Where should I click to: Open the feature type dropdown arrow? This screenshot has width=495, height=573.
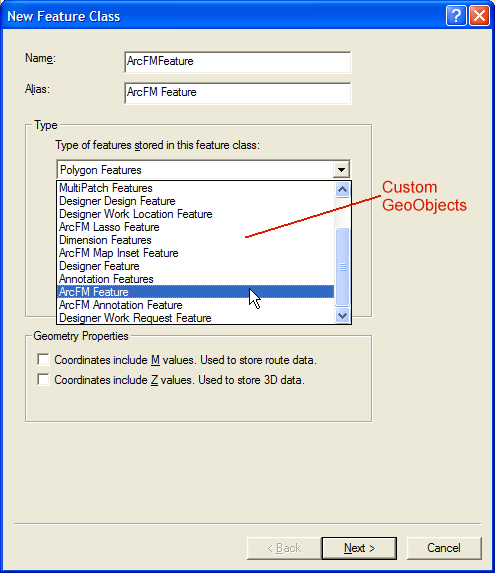tap(341, 170)
